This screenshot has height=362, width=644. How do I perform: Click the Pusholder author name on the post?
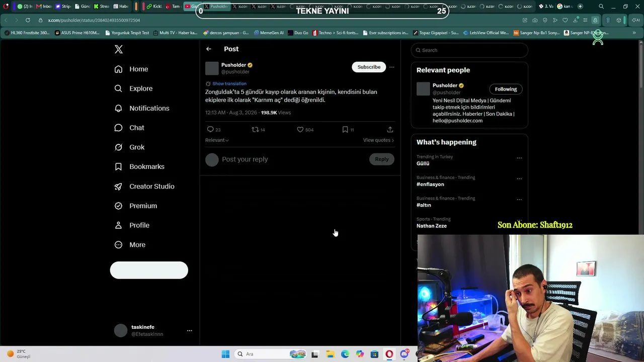click(233, 65)
